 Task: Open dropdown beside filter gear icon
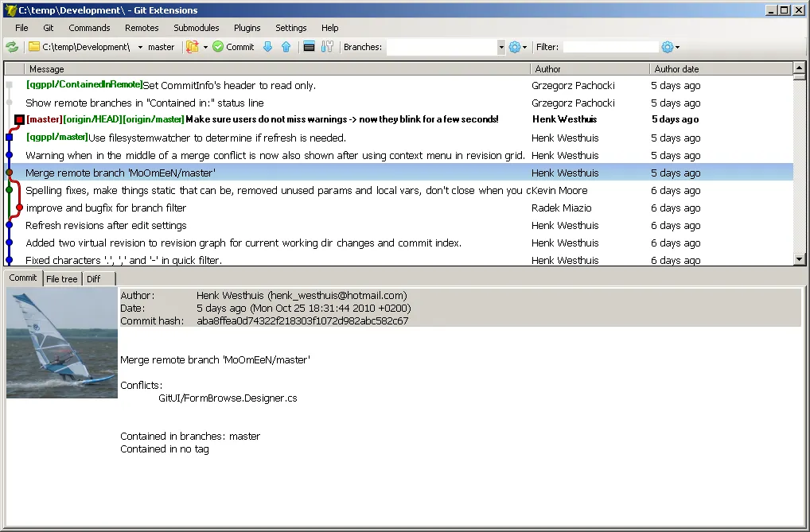pyautogui.click(x=677, y=47)
